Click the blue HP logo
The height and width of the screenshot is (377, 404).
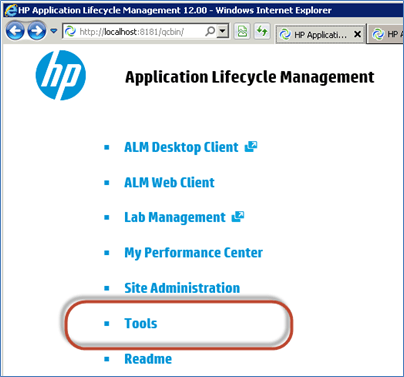pyautogui.click(x=61, y=75)
